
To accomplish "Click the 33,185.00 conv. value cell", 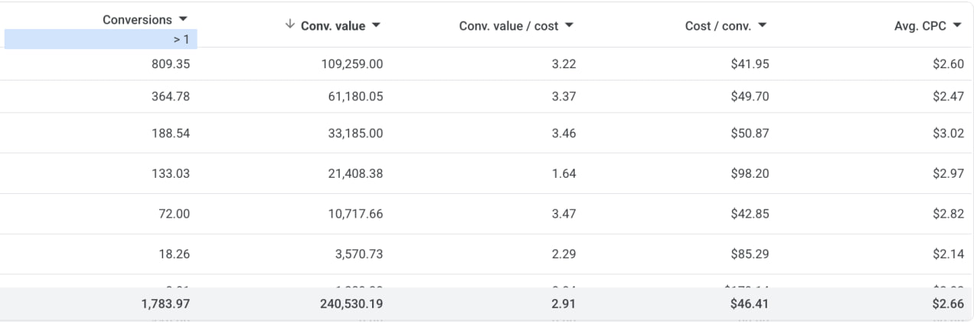I will click(355, 133).
